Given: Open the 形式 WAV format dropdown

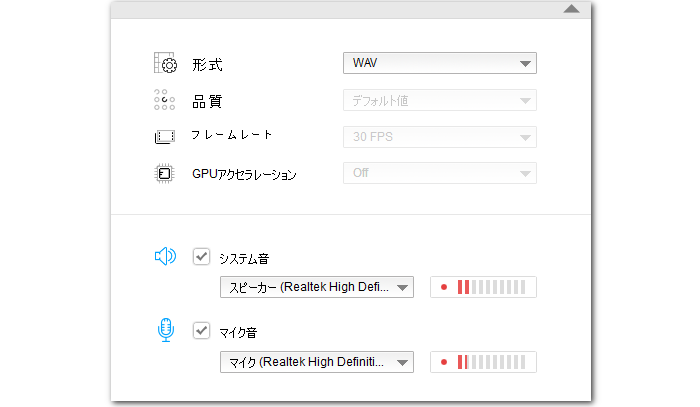Looking at the screenshot, I should [x=439, y=64].
